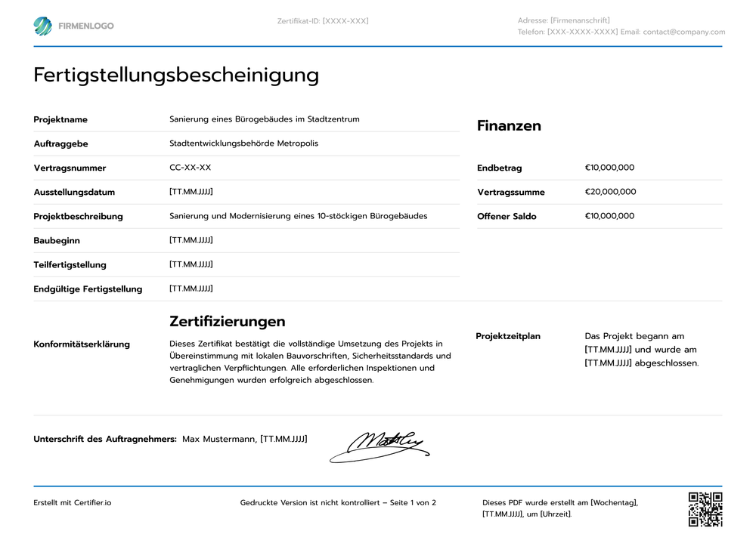
Task: Select the Konformitätserklärung label
Action: (82, 344)
